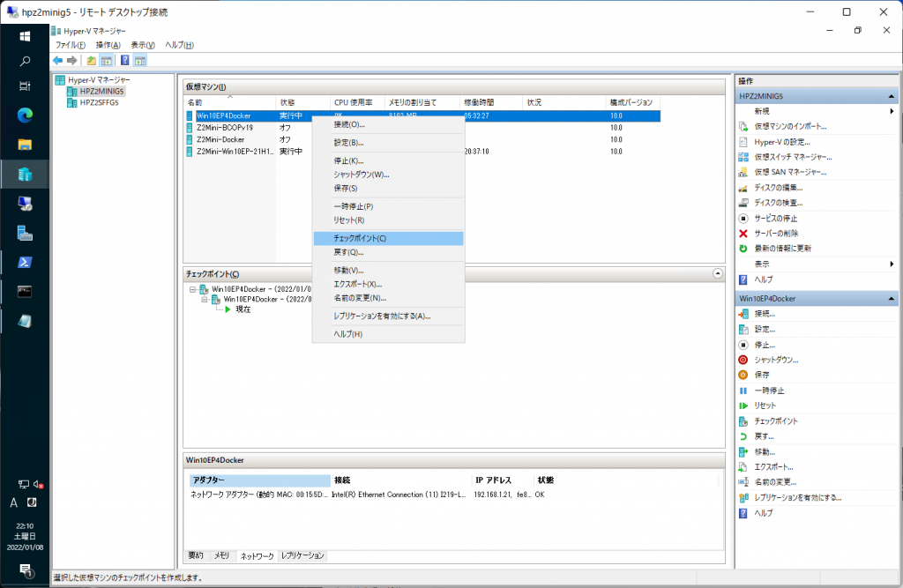Collapse the チェックポイント pane with round arrow
Screen dimensions: 903x588
(718, 273)
